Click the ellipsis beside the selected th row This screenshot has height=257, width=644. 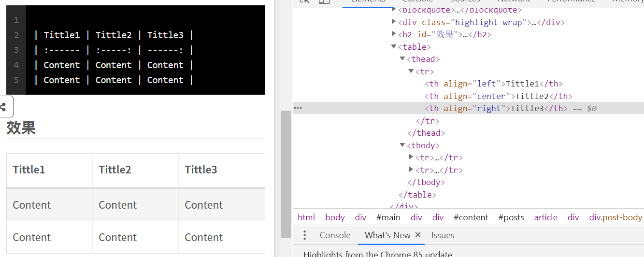298,108
